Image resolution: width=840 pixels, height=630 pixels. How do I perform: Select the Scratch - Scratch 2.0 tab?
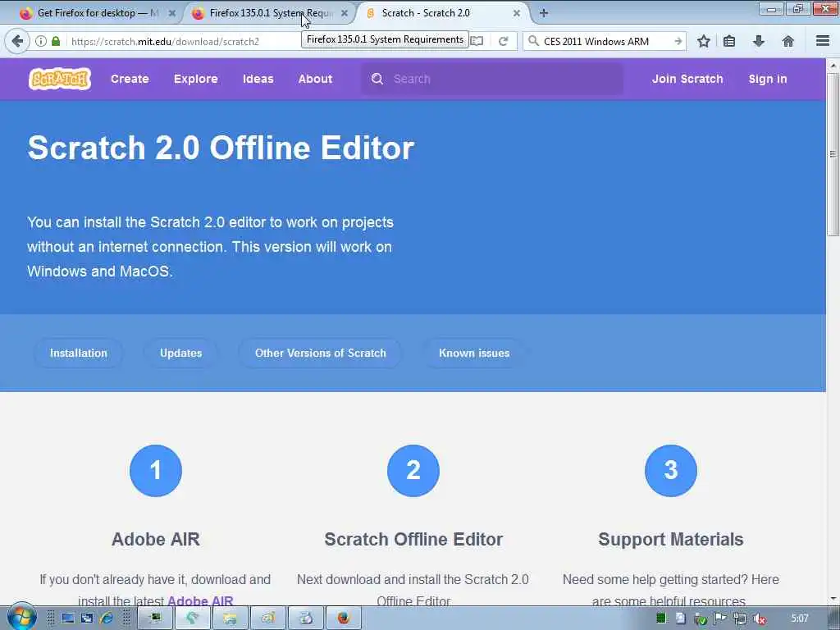[441, 13]
